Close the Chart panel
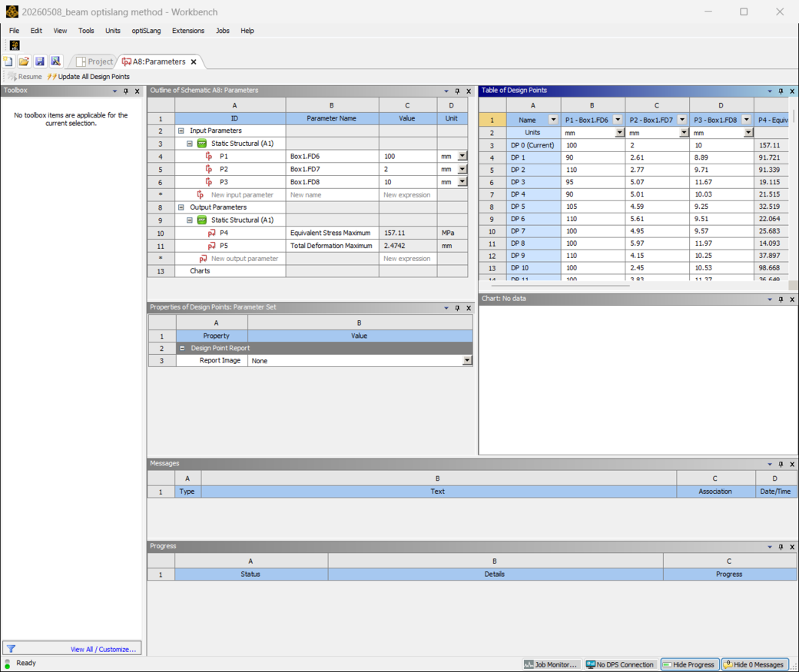This screenshot has width=799, height=672. [x=792, y=300]
